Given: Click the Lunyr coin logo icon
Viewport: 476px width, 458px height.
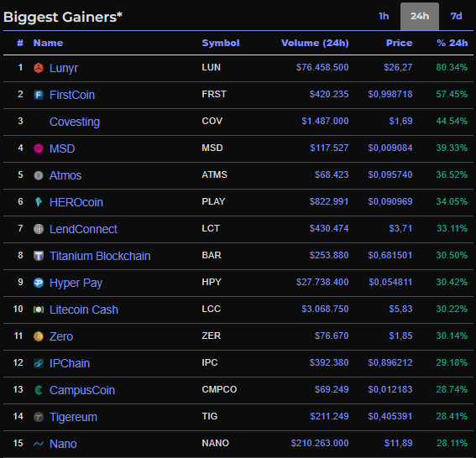Looking at the screenshot, I should pyautogui.click(x=39, y=68).
